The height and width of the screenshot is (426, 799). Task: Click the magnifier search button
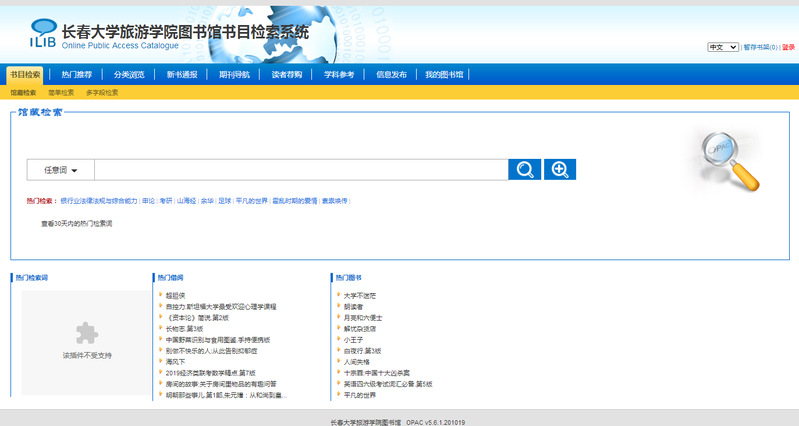point(524,170)
